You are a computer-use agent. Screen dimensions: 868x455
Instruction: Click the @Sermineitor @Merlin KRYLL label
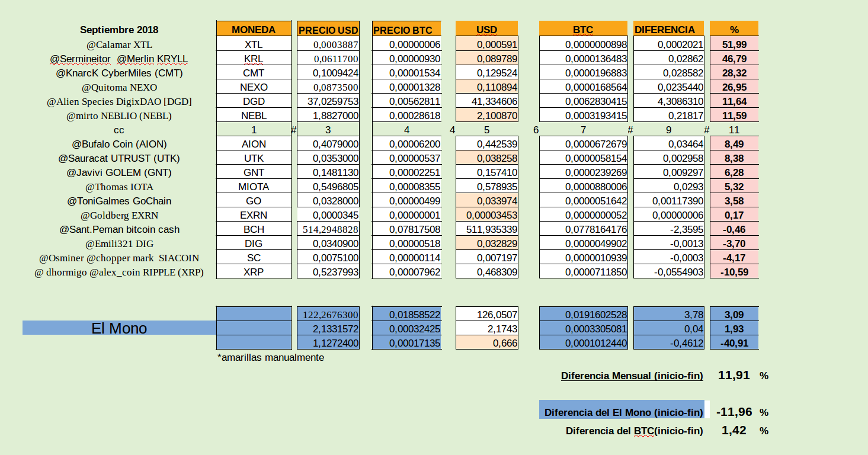click(x=119, y=59)
